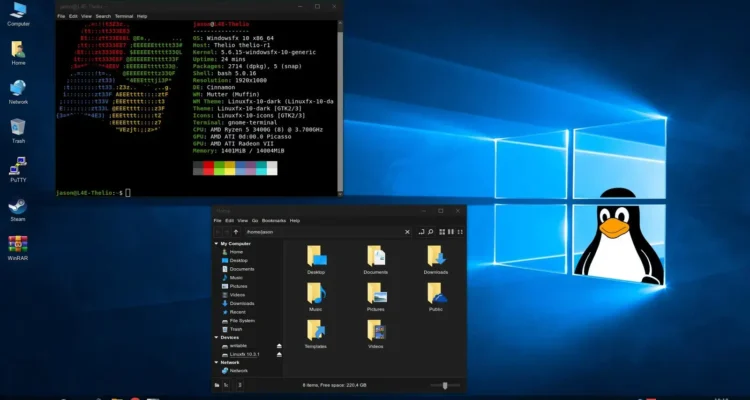The height and width of the screenshot is (400, 750).
Task: Click the zoom slider in file manager
Action: tap(445, 384)
